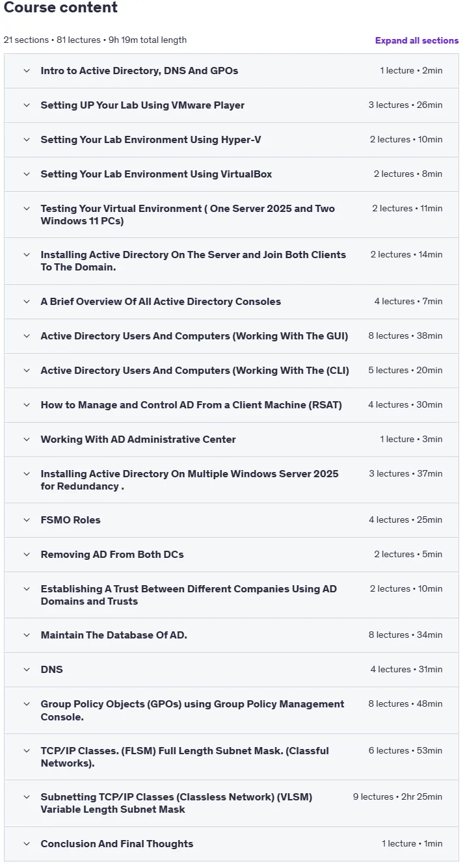Expand all sections link
This screenshot has height=868, width=465.
point(417,40)
